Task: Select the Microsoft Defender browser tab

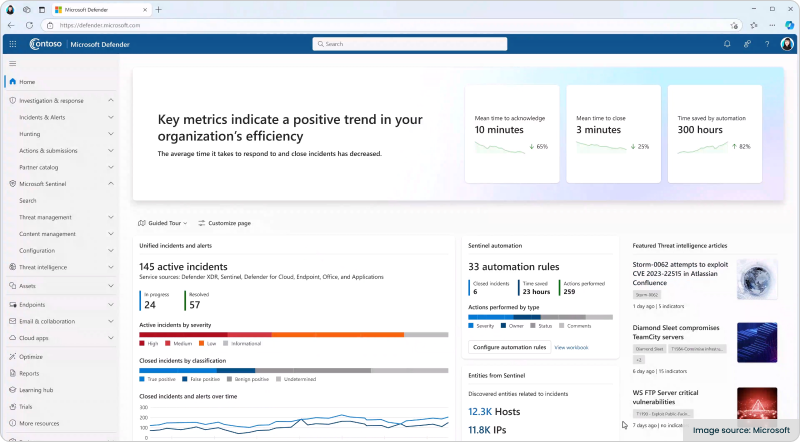Action: pos(101,10)
